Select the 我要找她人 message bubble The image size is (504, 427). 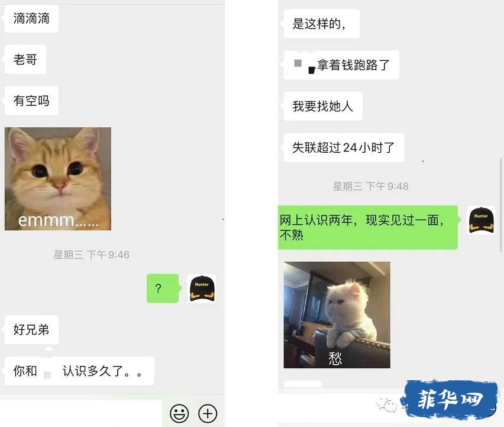tap(323, 106)
